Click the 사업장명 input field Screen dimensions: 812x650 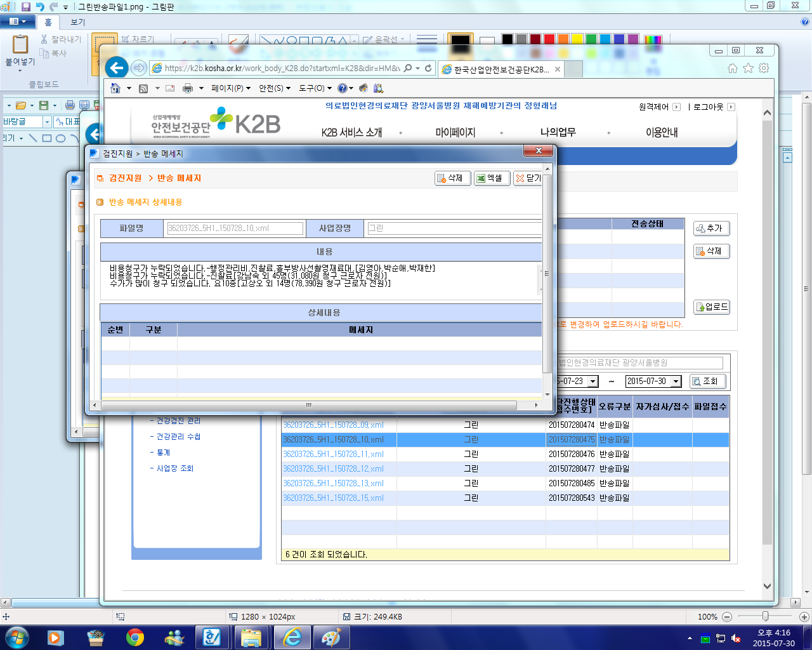click(x=454, y=229)
